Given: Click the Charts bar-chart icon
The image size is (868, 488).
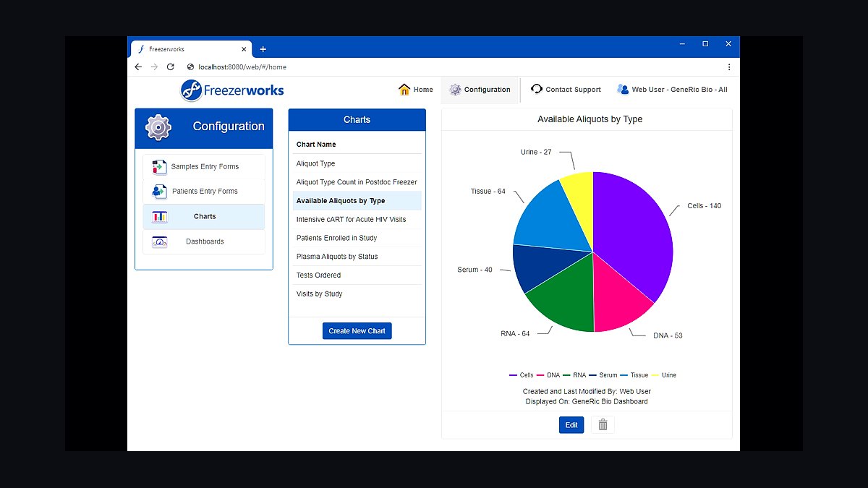Looking at the screenshot, I should (x=159, y=216).
